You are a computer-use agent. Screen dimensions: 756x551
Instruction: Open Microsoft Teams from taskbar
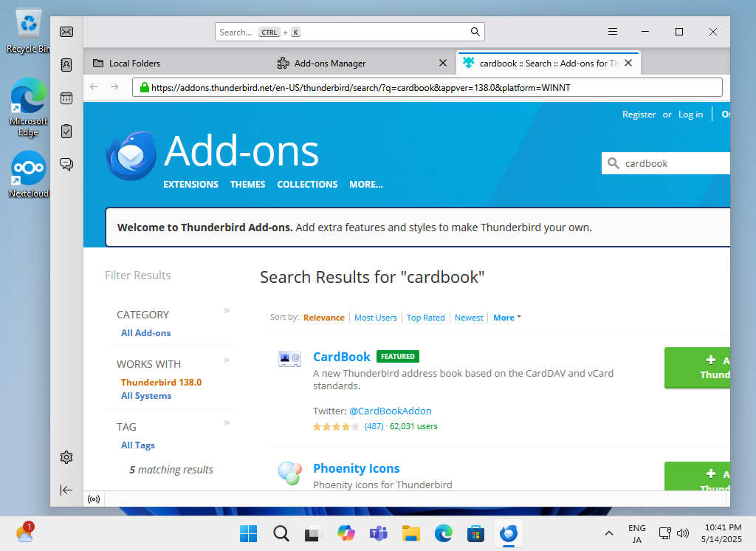379,533
